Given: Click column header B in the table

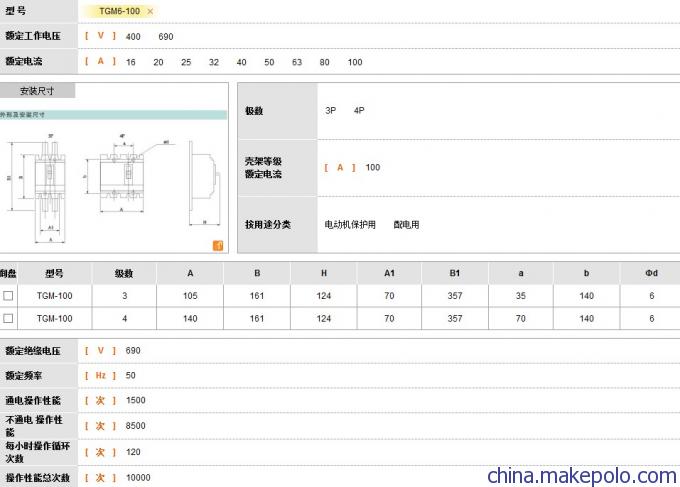Looking at the screenshot, I should pyautogui.click(x=257, y=273).
